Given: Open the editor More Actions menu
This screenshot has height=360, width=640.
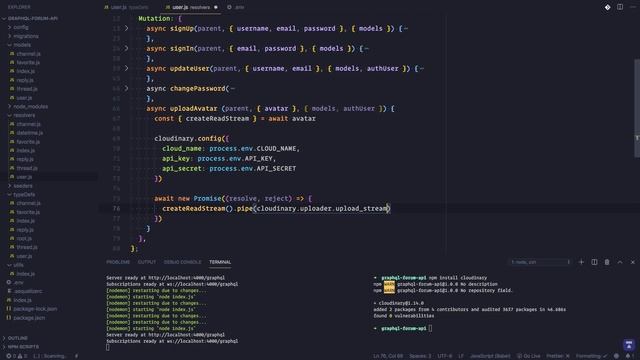Looking at the screenshot, I should (x=633, y=7).
